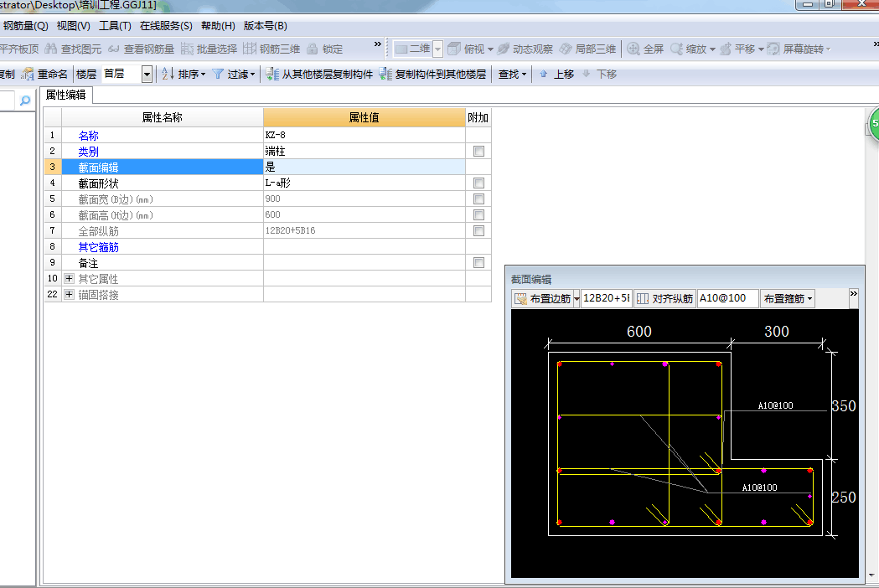Open 布置箍筋 dropdown button
Viewport: 879px width, 588px height.
[x=788, y=299]
